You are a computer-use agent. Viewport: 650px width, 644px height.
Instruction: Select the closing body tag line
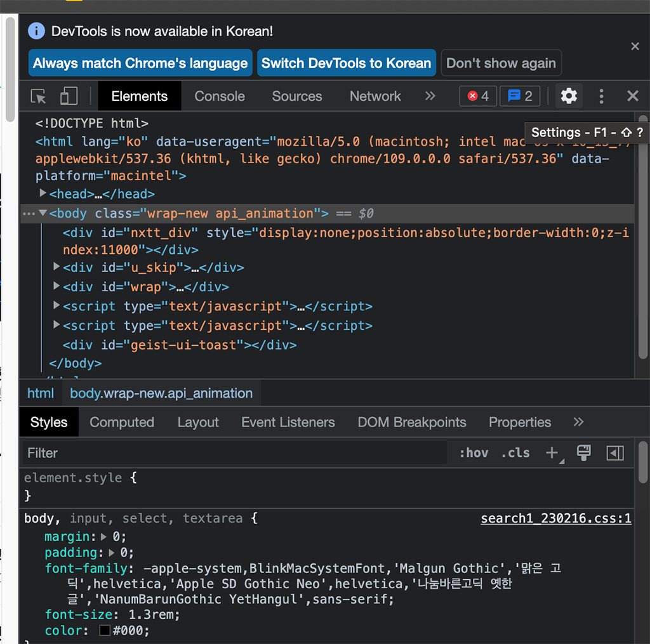point(75,364)
